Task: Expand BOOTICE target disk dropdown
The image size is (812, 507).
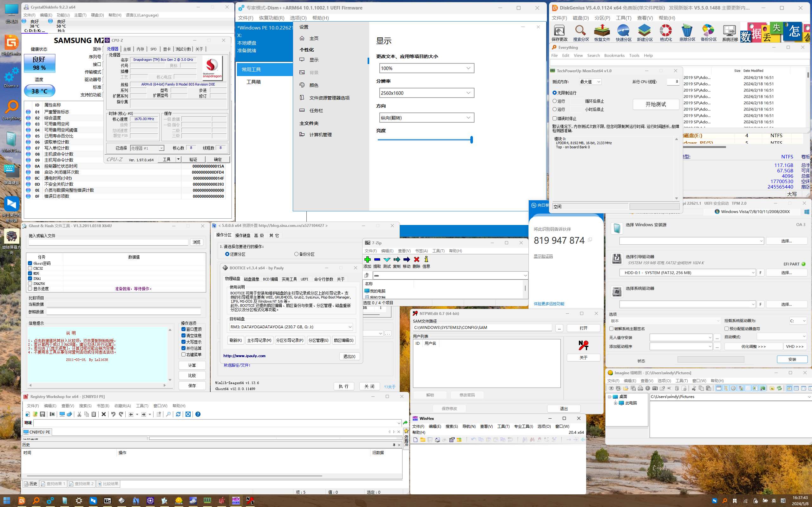Action: click(350, 327)
